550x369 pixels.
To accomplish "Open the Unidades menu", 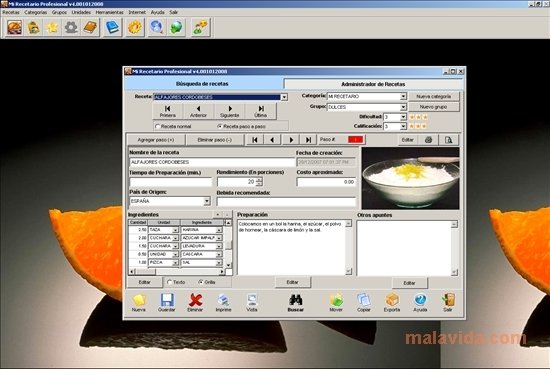I will (x=81, y=12).
